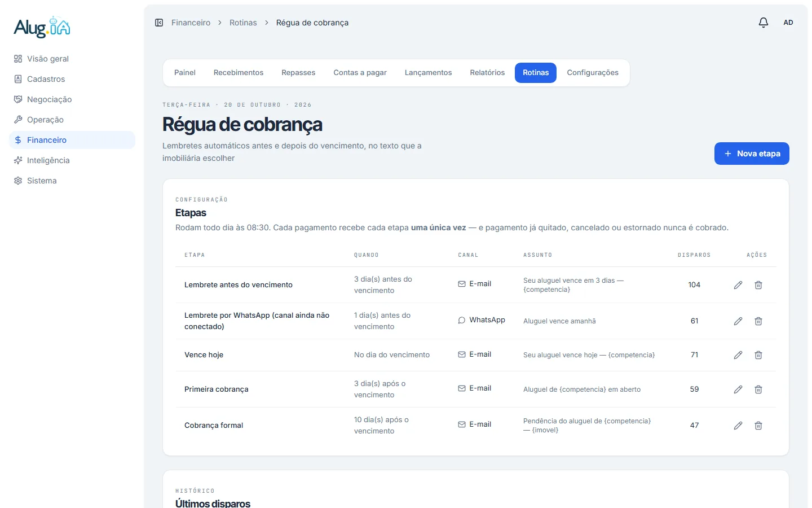Click the 'Aluguel vence amanhã' subject
The width and height of the screenshot is (812, 508).
(559, 321)
